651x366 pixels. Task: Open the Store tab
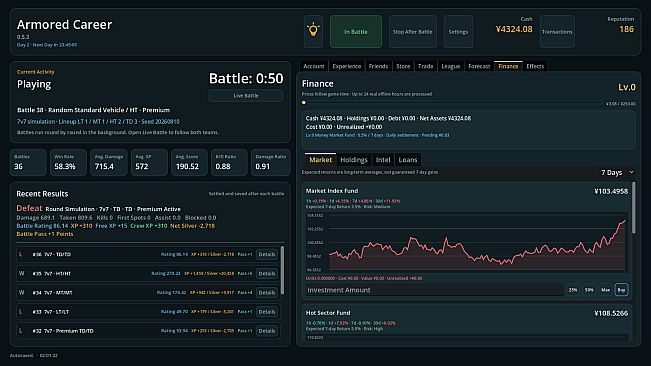click(x=403, y=66)
